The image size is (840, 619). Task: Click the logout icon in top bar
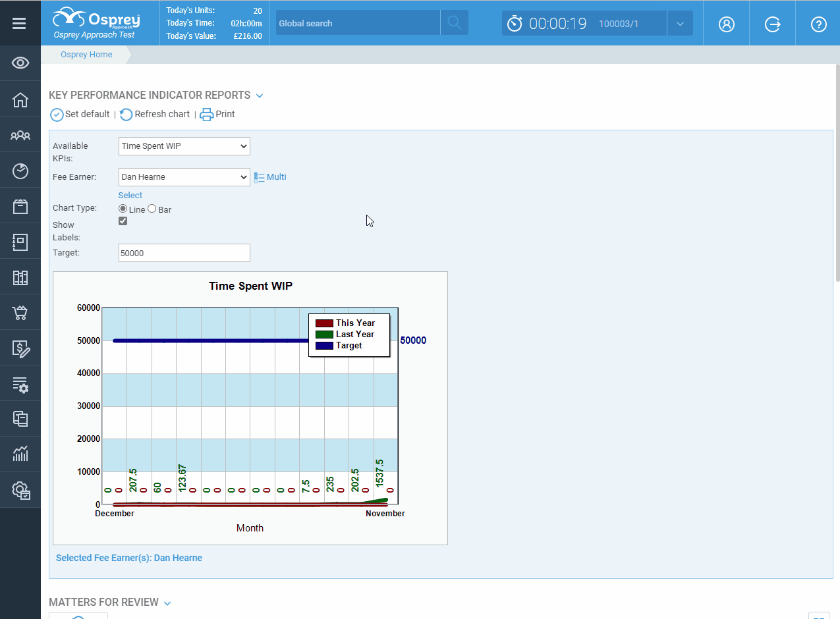point(772,23)
